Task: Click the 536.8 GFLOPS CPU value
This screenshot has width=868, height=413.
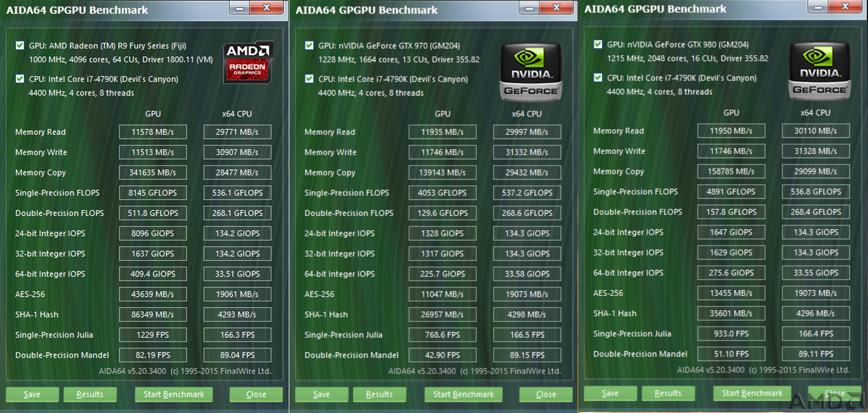Action: tap(816, 192)
